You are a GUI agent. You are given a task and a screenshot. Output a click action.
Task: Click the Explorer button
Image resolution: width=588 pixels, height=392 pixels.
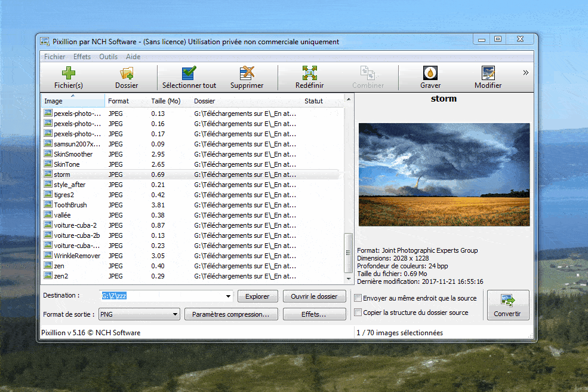(x=258, y=296)
